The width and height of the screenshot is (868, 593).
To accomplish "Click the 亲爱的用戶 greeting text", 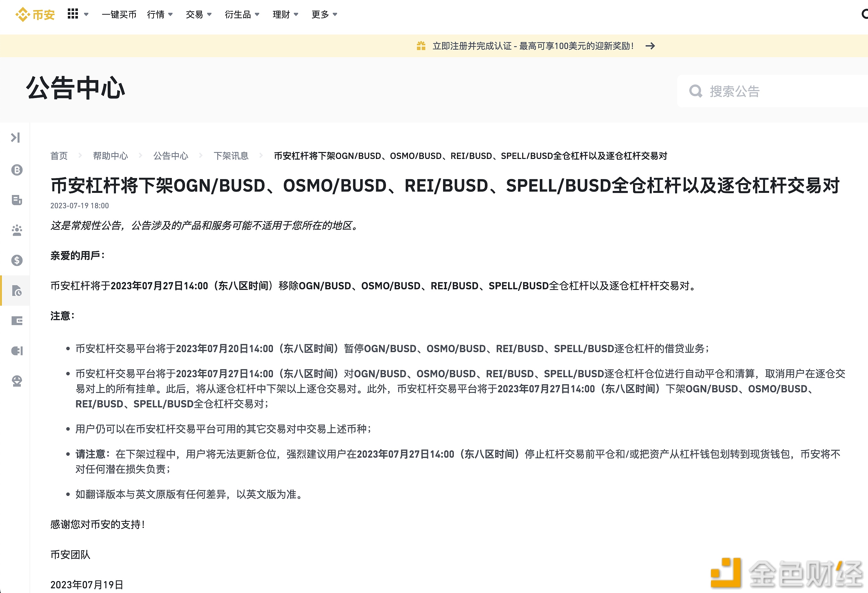I will (x=78, y=256).
